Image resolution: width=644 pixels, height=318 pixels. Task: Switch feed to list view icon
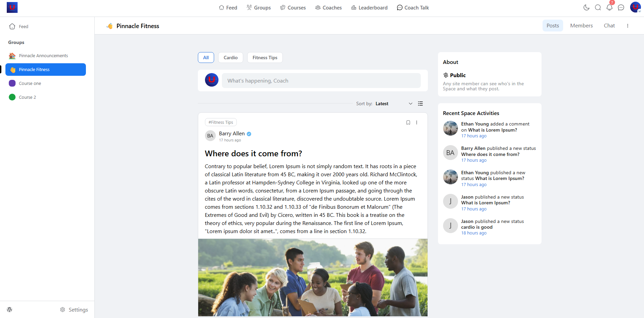(420, 104)
